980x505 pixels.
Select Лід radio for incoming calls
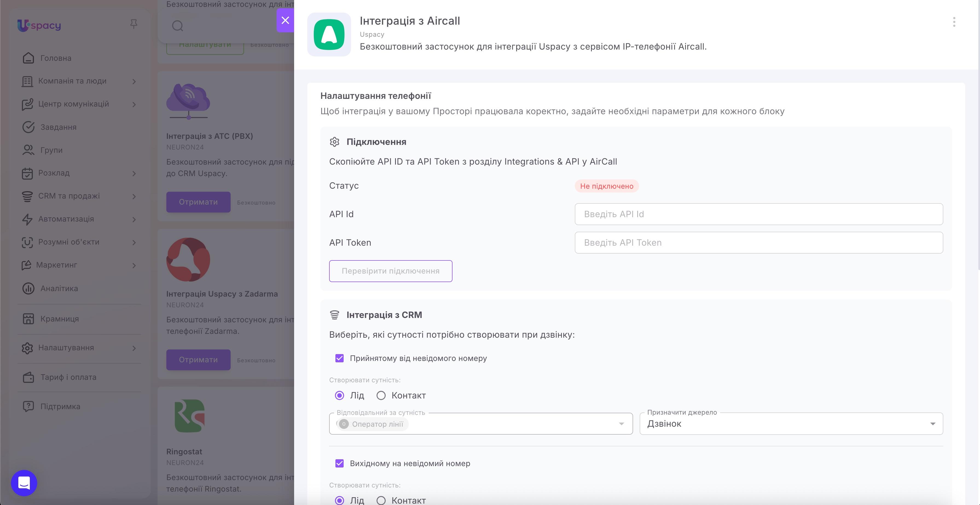point(339,396)
